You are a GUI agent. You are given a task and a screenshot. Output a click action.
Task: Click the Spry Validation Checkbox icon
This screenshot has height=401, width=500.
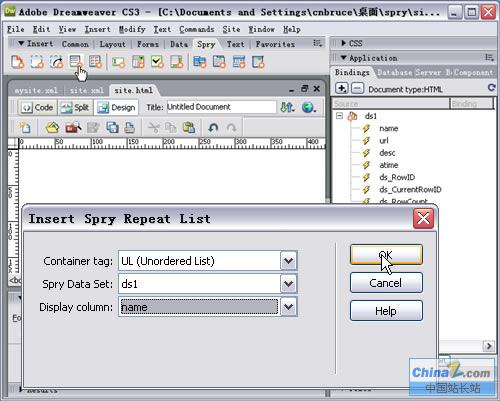coord(157,62)
